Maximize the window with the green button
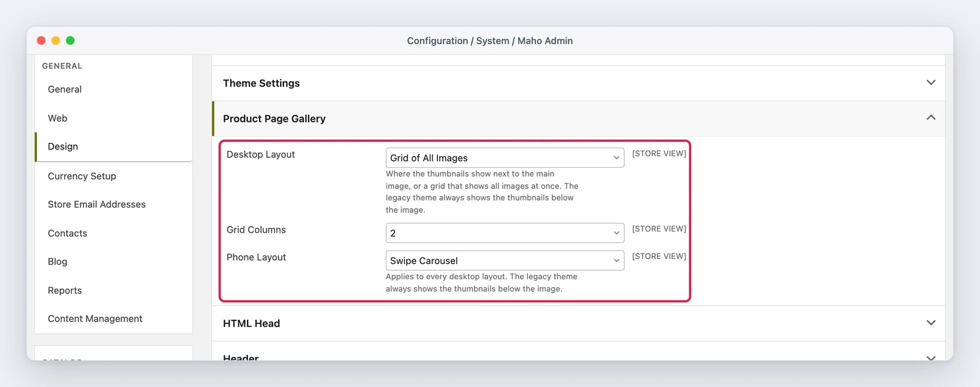 click(x=70, y=40)
